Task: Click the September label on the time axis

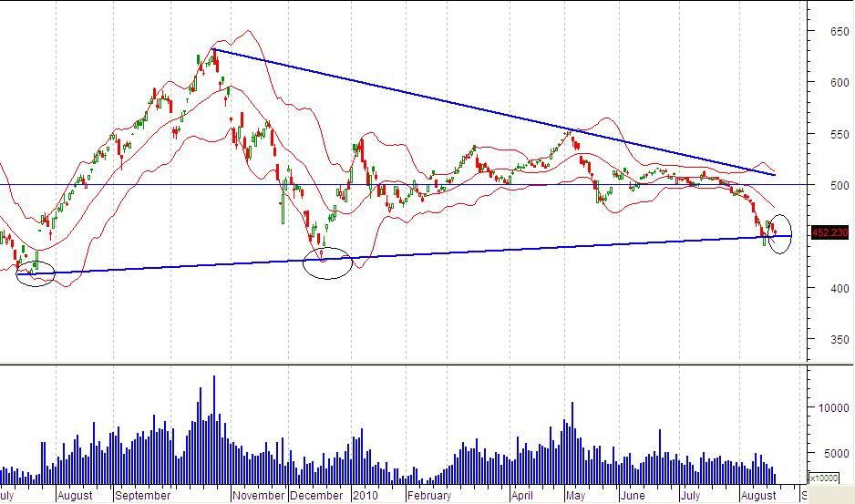Action: 145,496
